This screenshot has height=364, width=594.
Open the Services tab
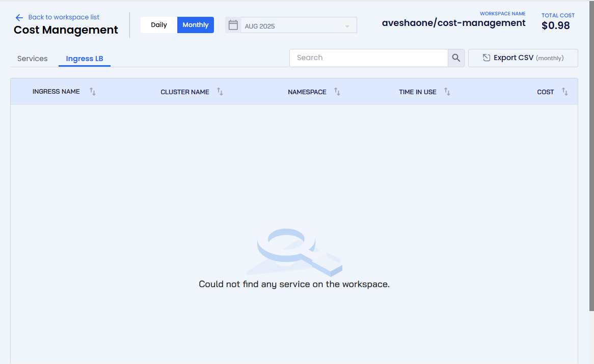(x=33, y=59)
